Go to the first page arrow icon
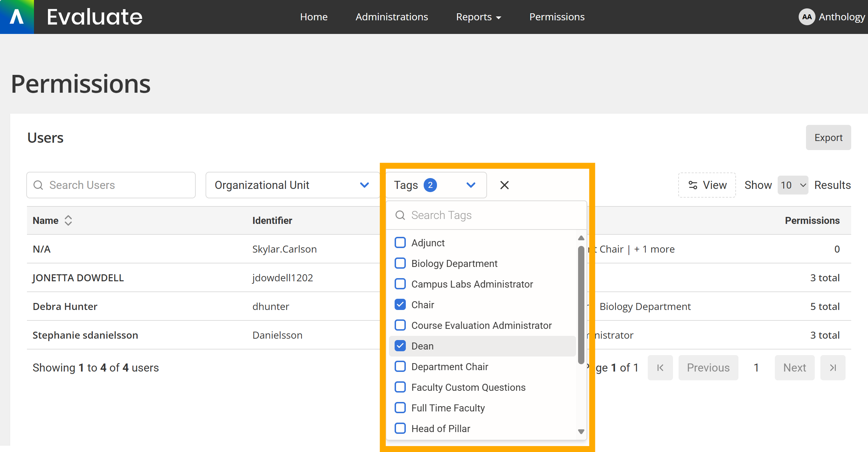The image size is (868, 452). pos(660,368)
